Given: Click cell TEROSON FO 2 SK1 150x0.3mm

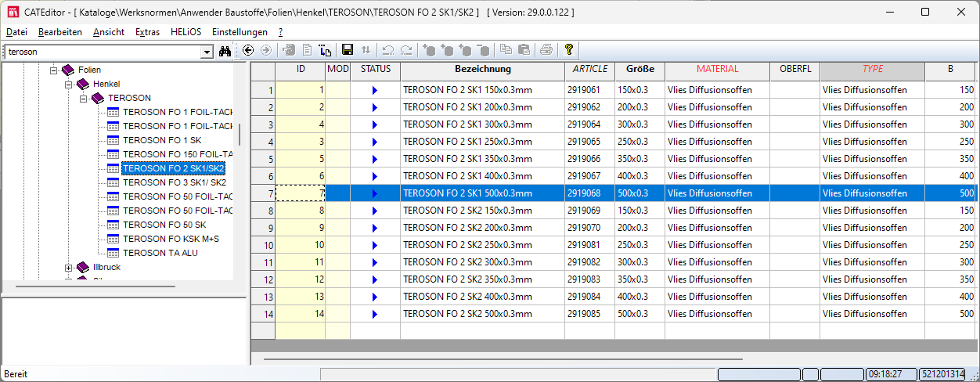Looking at the screenshot, I should click(x=482, y=90).
